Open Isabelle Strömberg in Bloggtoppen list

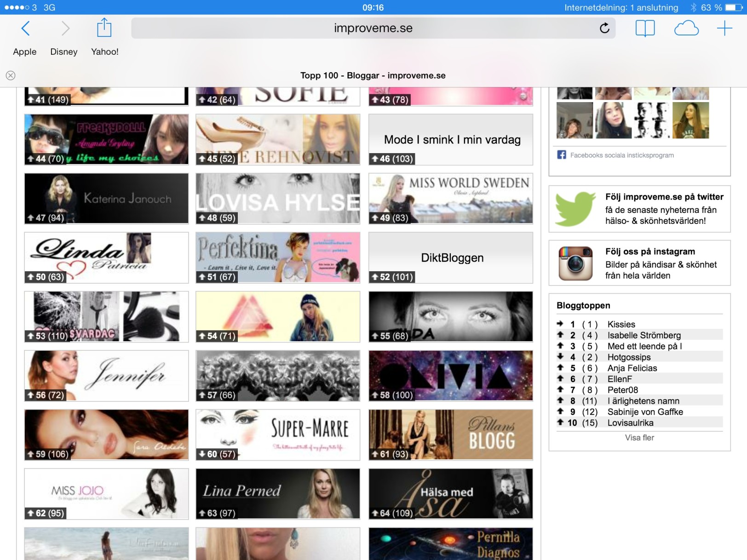[x=644, y=335]
